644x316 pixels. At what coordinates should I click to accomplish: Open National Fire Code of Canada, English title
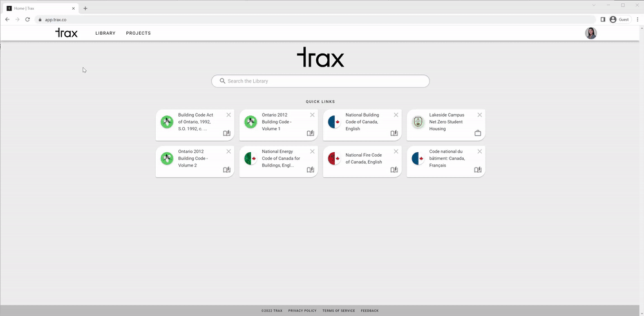coord(364,159)
